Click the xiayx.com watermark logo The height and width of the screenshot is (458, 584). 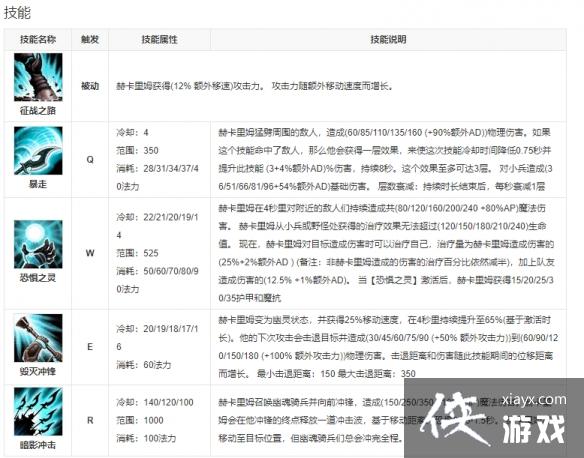534,400
